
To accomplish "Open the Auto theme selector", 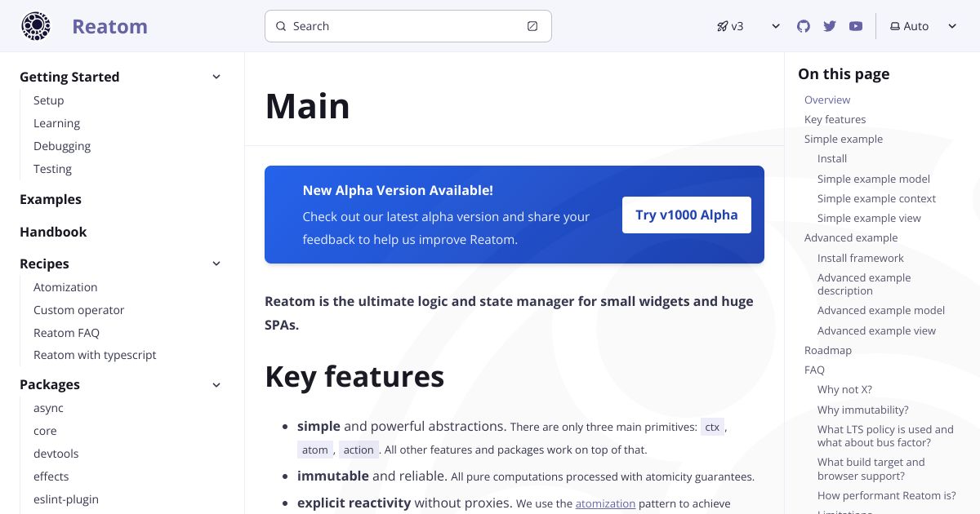I will (x=924, y=26).
